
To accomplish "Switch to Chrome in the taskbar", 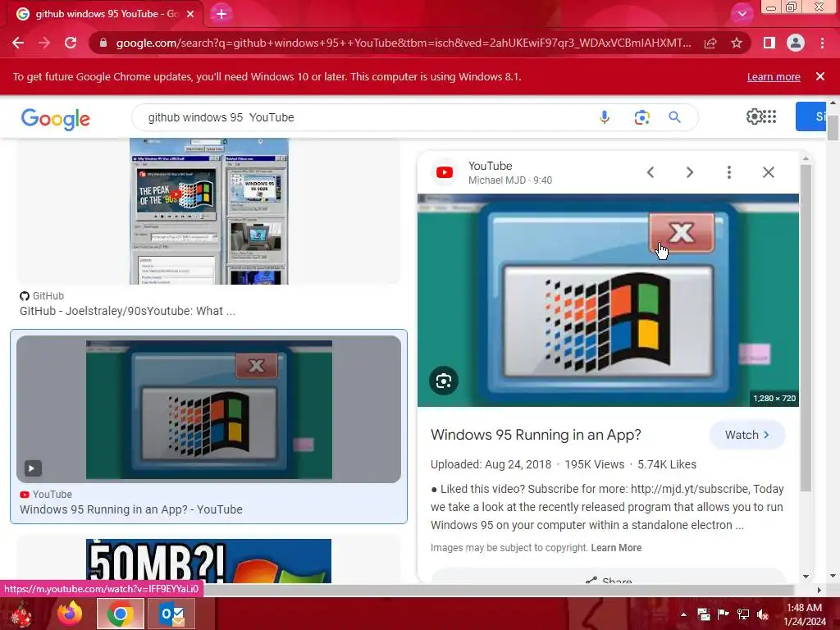I will [x=120, y=614].
